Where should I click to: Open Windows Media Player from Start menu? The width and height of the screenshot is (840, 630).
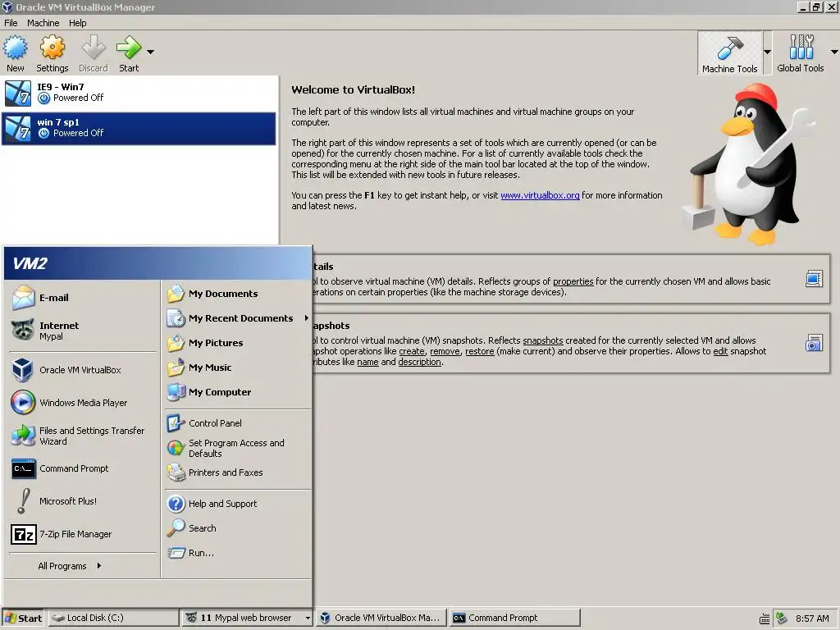83,402
